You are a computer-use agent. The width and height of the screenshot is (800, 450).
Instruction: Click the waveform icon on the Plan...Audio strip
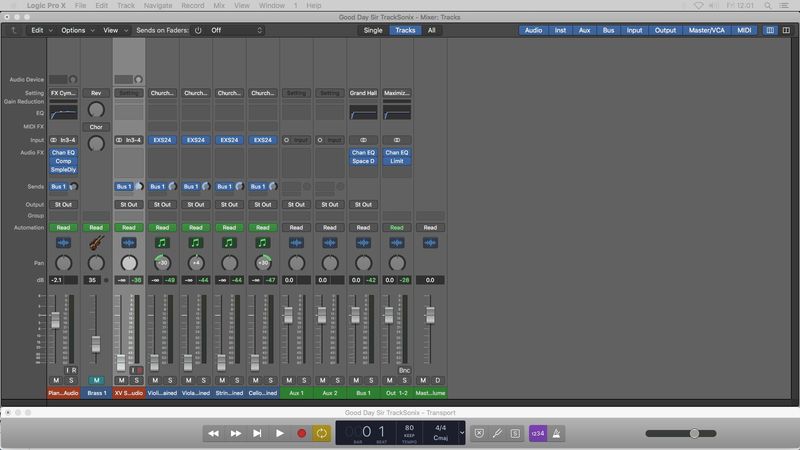pos(63,243)
